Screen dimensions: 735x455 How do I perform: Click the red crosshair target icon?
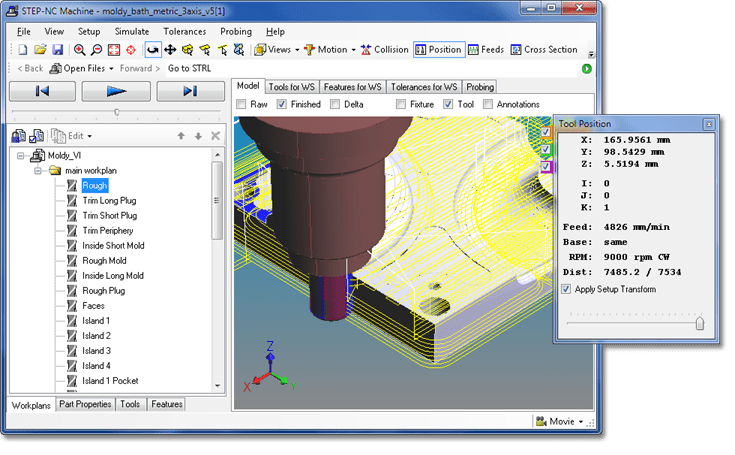coord(131,50)
